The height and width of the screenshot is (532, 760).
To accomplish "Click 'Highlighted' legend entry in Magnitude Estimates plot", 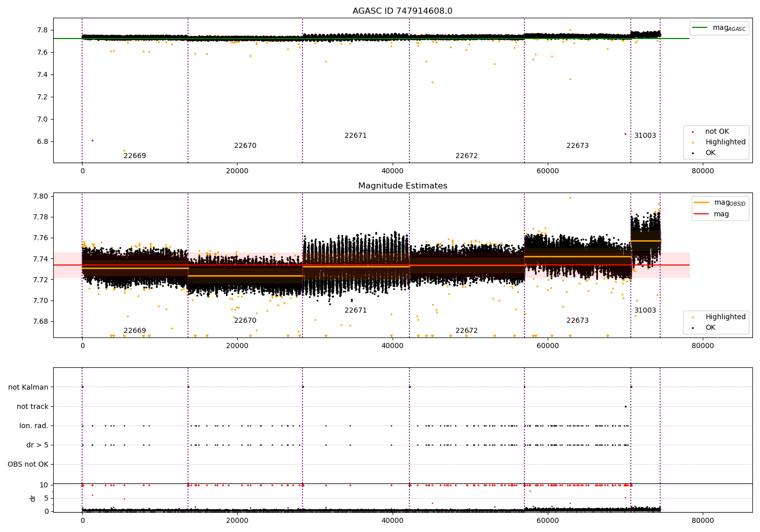I will click(725, 317).
